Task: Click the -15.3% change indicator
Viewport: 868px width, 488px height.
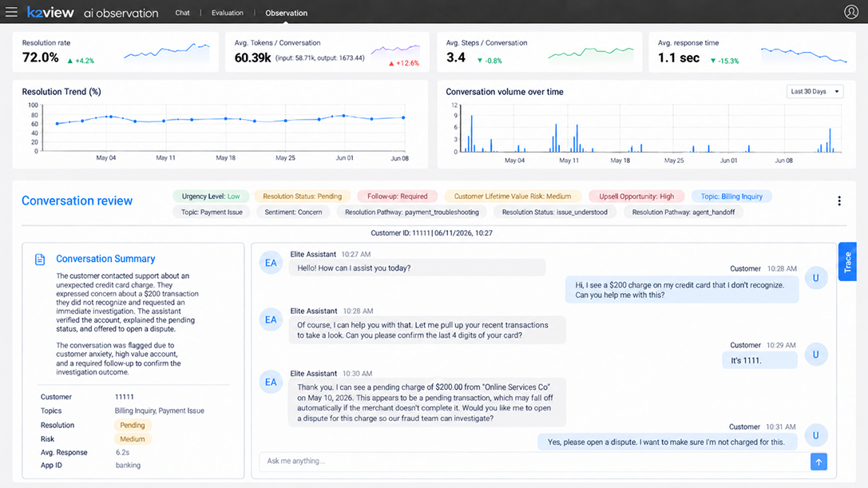Action: (x=724, y=61)
